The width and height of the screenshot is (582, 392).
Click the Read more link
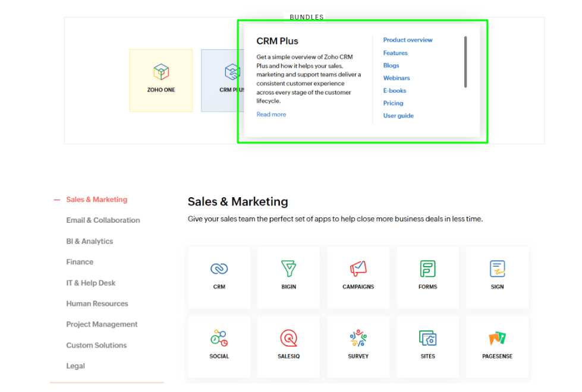[271, 114]
